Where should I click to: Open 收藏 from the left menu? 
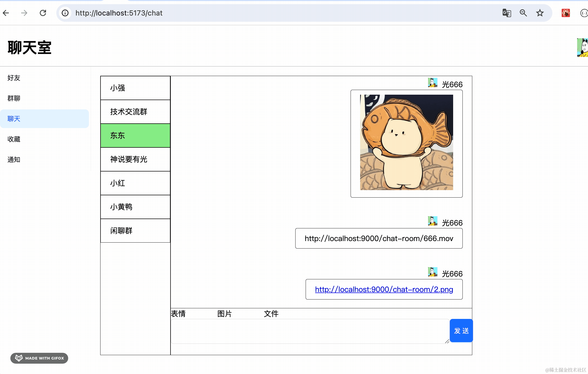14,139
